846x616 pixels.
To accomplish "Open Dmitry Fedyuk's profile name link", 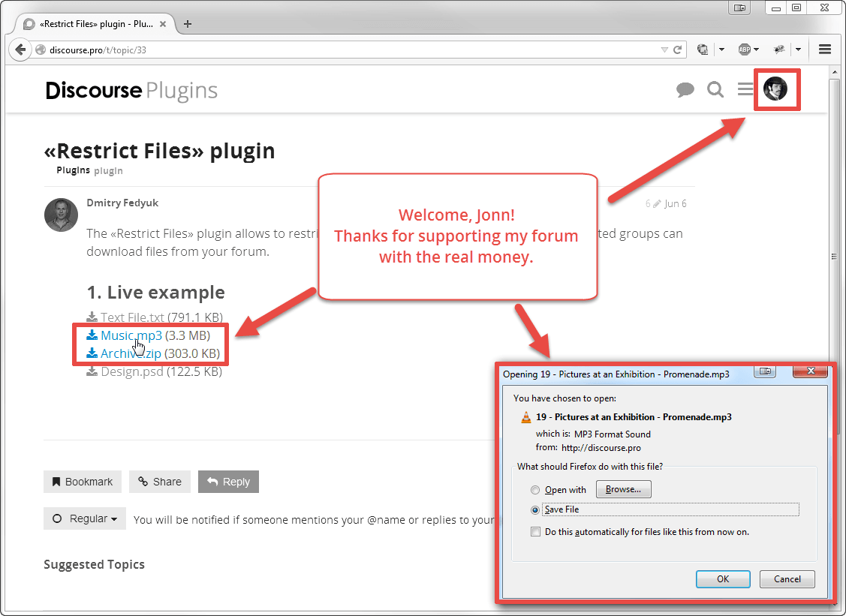I will [122, 203].
